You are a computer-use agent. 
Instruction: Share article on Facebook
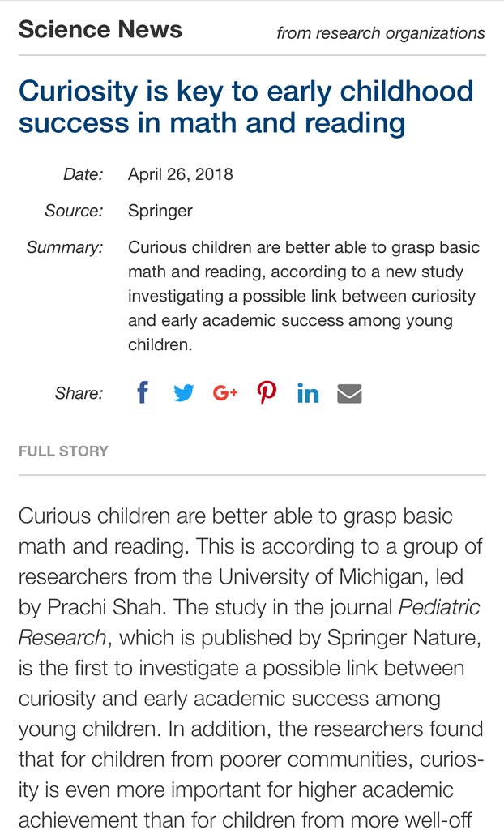tap(143, 393)
